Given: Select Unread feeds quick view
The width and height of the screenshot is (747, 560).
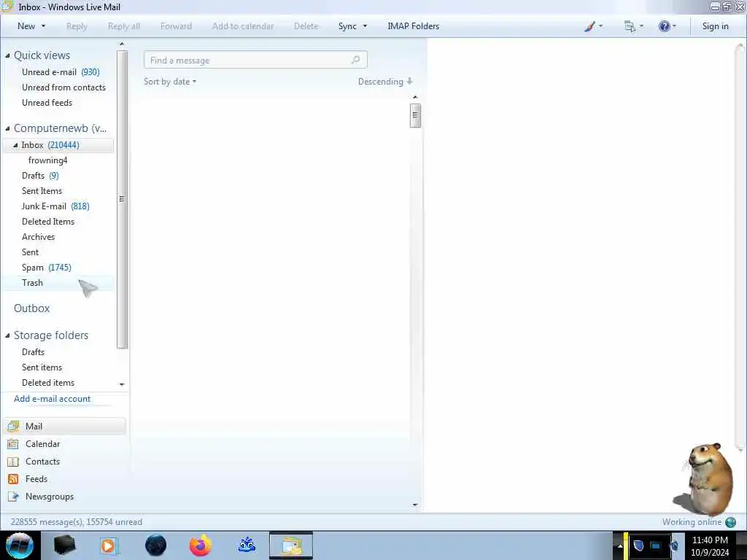Looking at the screenshot, I should click(47, 102).
